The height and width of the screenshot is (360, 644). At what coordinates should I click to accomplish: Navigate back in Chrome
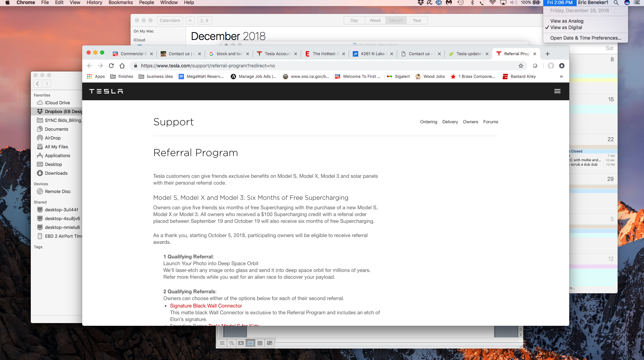[90, 66]
